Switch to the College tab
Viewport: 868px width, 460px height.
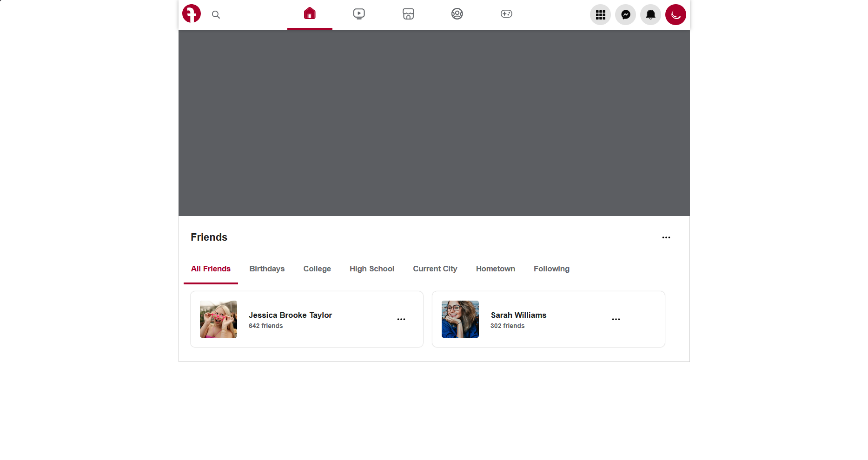click(x=317, y=269)
